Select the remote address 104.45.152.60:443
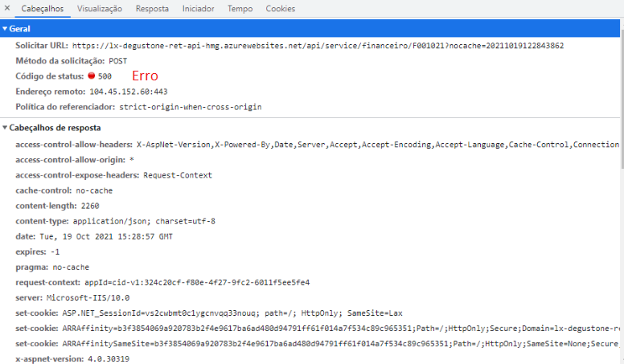 pyautogui.click(x=122, y=92)
